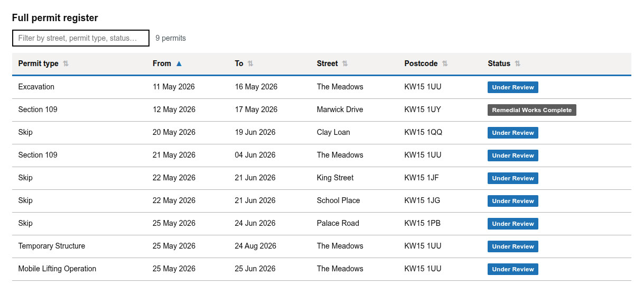Click the 24 Jun 2026 to date
The width and height of the screenshot is (644, 293).
255,223
